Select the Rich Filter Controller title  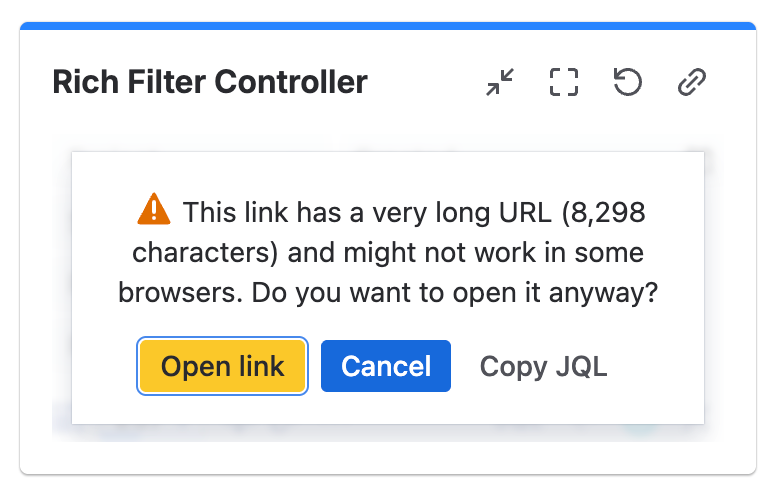tap(210, 82)
